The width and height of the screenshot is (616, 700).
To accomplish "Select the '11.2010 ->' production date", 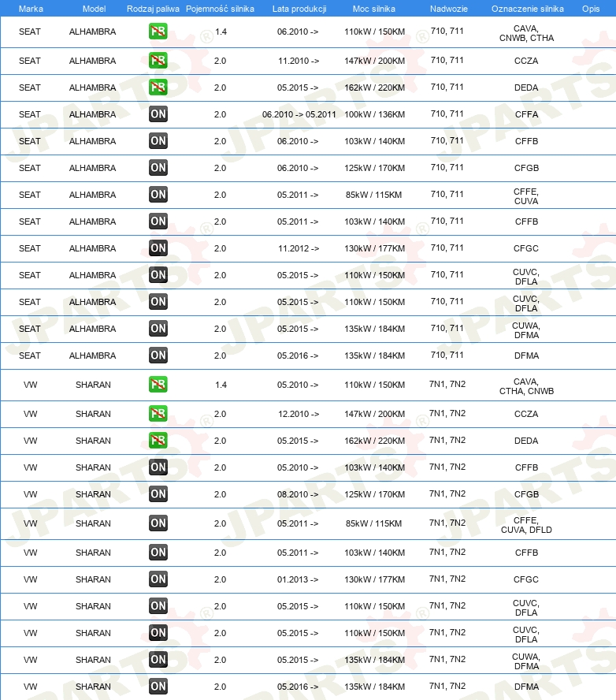I will 299,61.
